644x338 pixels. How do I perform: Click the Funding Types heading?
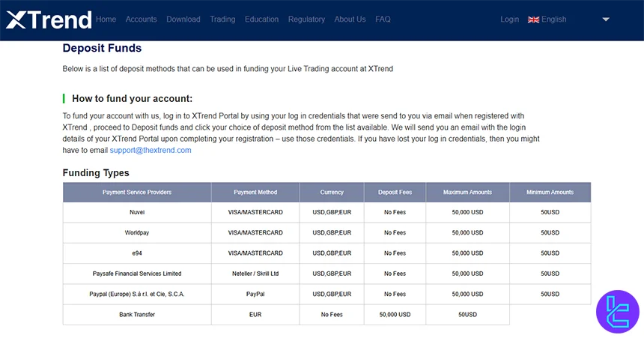point(96,172)
